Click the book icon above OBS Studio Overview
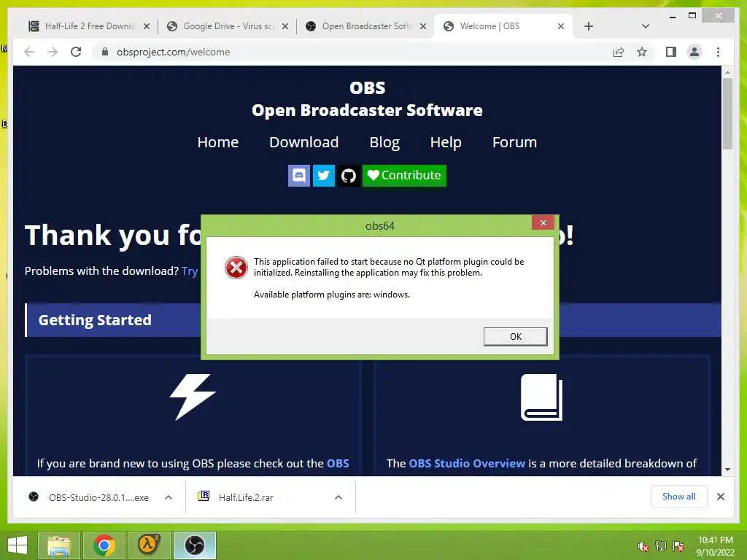 [x=541, y=397]
